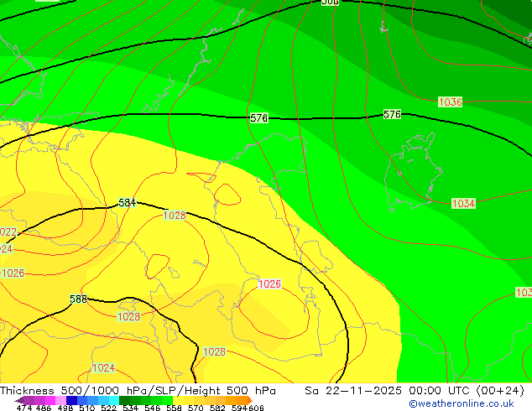
Task: Select the 1028 label just below 588
Action: coord(128,317)
